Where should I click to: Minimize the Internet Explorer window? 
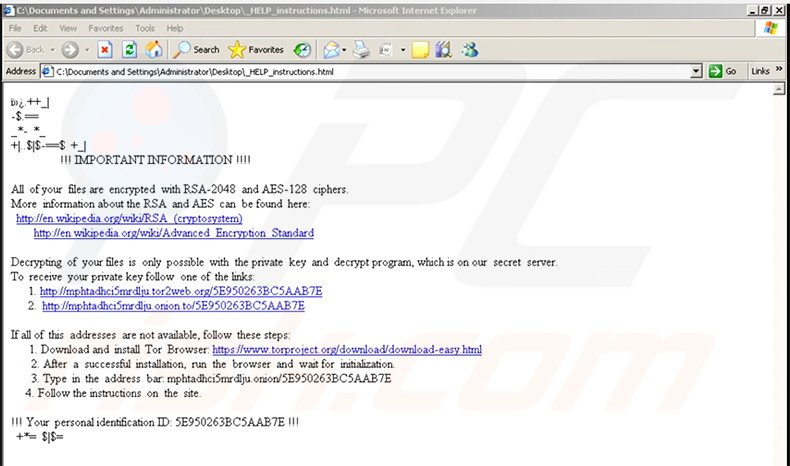click(754, 10)
